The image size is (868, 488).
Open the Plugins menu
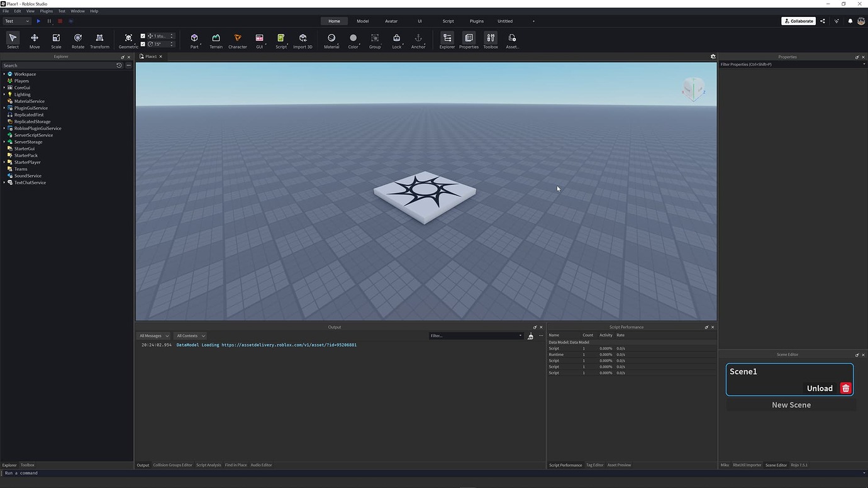[x=46, y=11]
